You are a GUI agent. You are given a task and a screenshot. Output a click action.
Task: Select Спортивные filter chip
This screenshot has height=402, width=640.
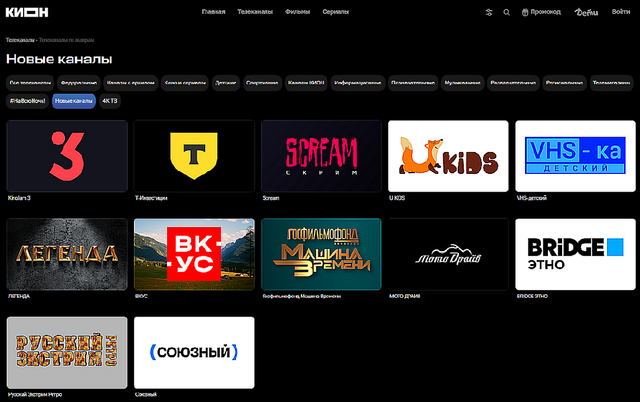click(262, 83)
